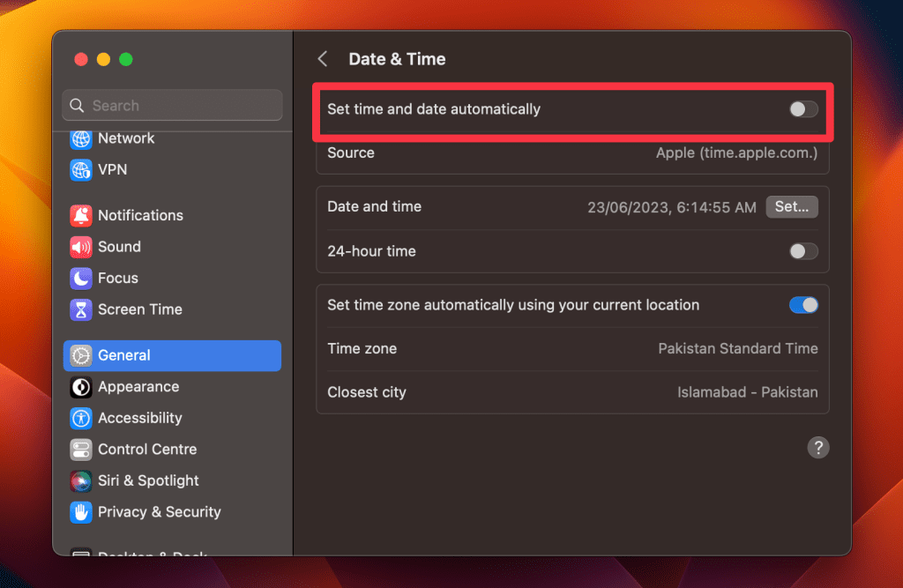903x588 pixels.
Task: Disable automatic time zone by location
Action: coord(803,305)
